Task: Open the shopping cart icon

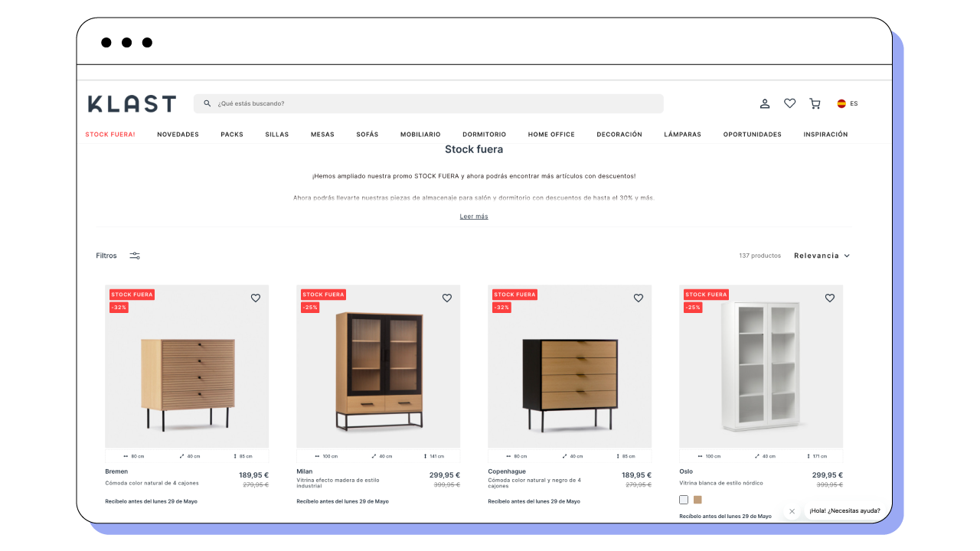Action: (x=815, y=103)
